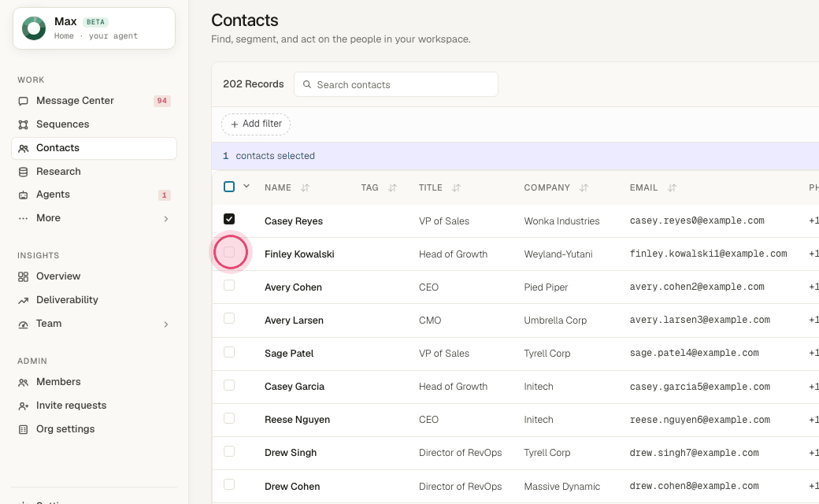This screenshot has height=504, width=819.
Task: Open Casey Reyes contact name
Action: pos(294,221)
